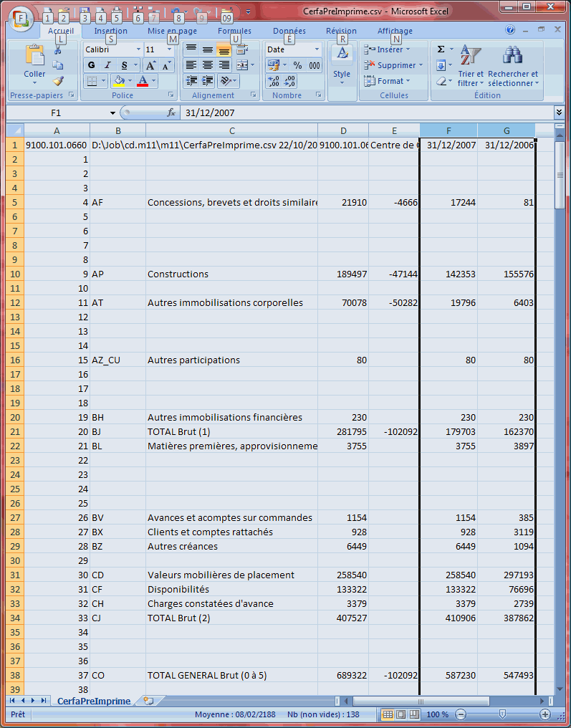Click the percent style button
This screenshot has height=728, width=571.
point(297,65)
